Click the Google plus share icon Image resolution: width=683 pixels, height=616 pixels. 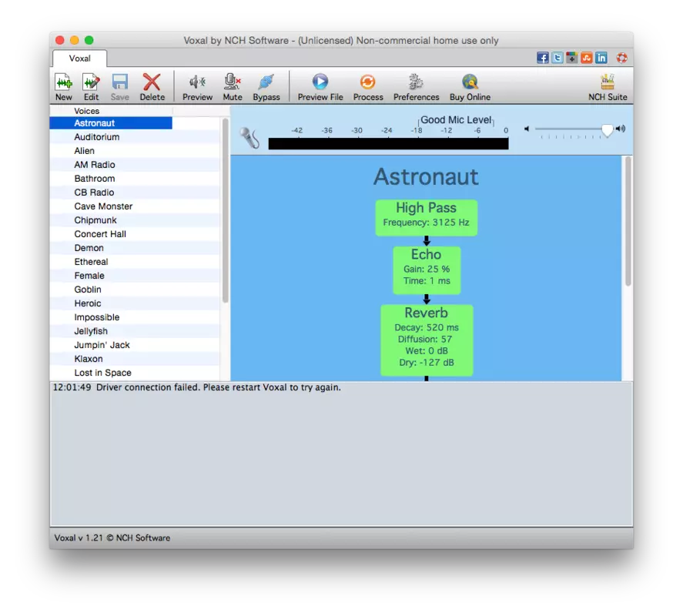(x=572, y=58)
